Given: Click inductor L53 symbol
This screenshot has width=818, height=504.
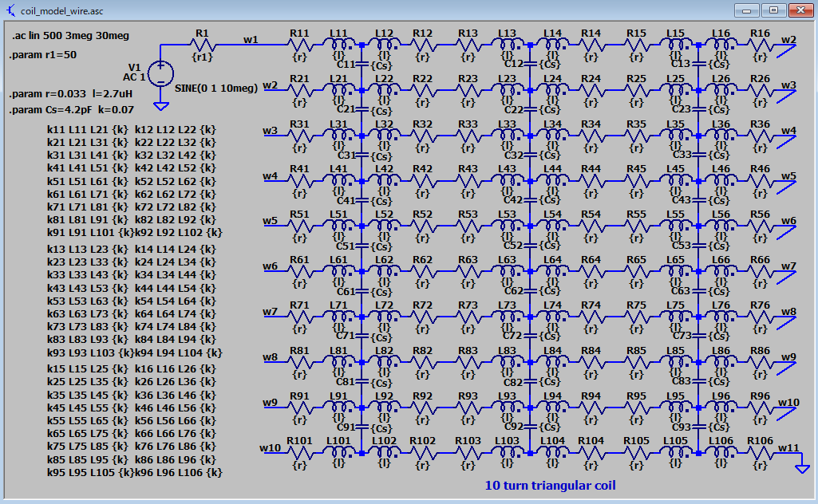Looking at the screenshot, I should pyautogui.click(x=507, y=226).
